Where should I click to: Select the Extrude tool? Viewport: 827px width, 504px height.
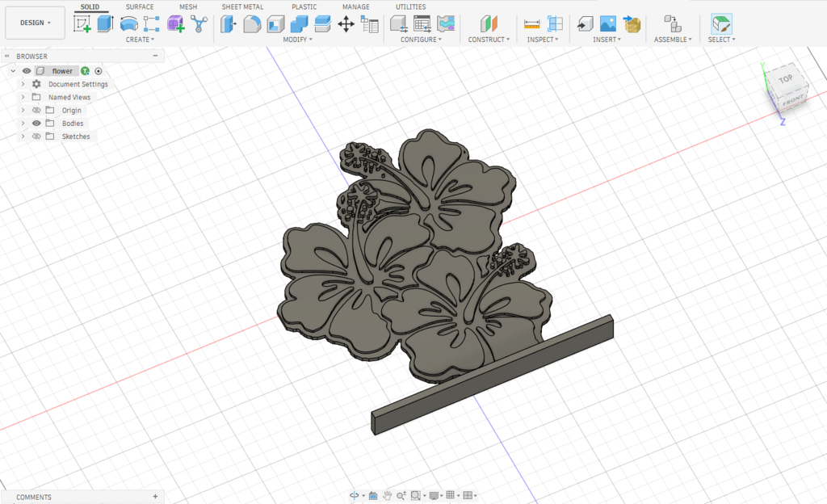pos(106,23)
